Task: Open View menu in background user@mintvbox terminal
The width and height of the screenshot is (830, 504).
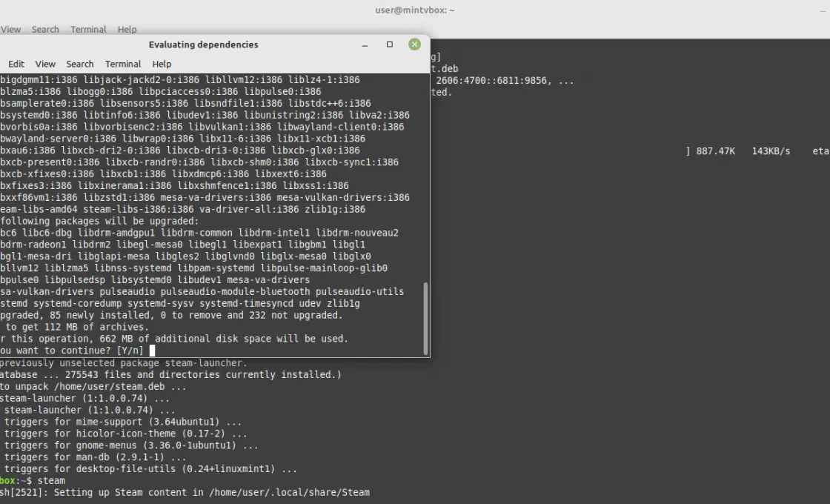Action: pyautogui.click(x=10, y=30)
